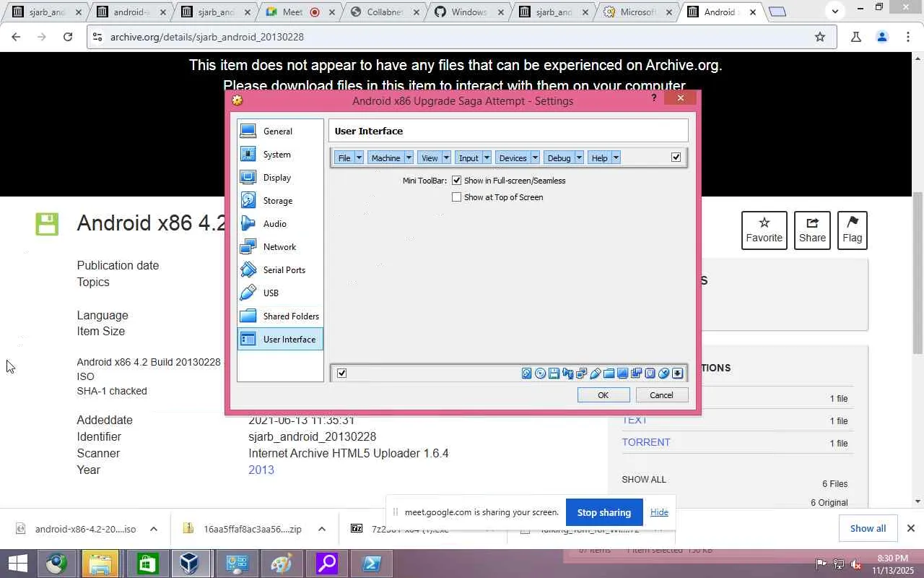
Task: Click the Favorite star on Archive page
Action: point(764,230)
